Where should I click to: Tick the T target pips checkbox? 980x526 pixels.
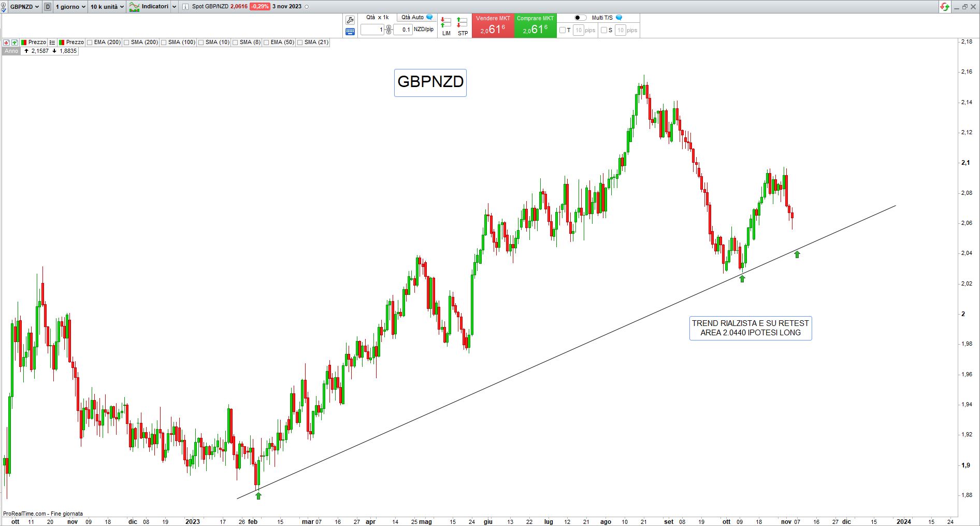[563, 30]
